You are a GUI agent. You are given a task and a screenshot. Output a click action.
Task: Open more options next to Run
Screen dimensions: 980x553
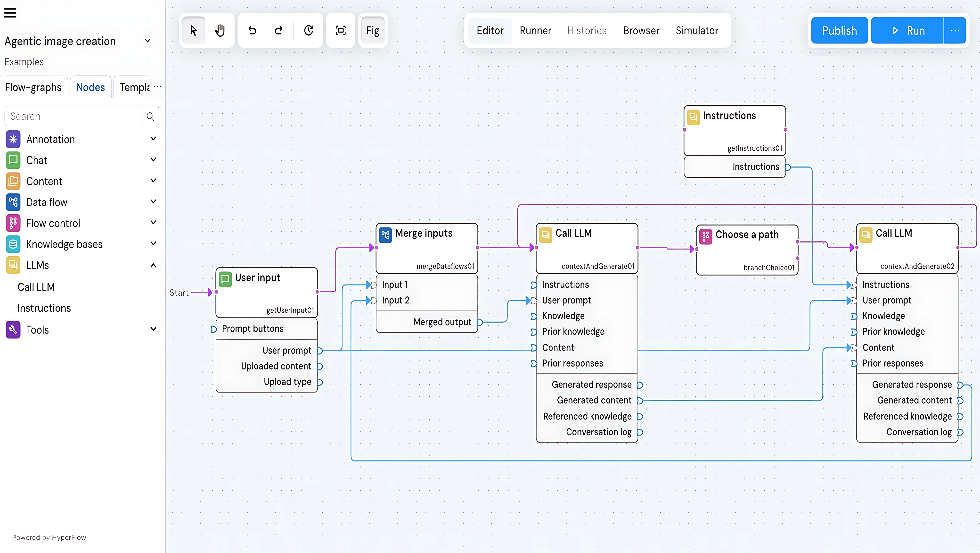tap(955, 30)
